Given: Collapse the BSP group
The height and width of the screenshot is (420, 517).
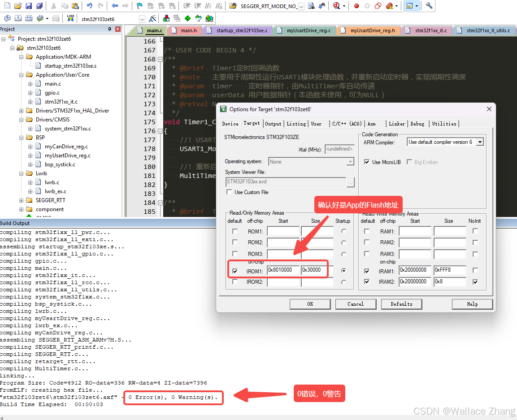Looking at the screenshot, I should (x=21, y=138).
